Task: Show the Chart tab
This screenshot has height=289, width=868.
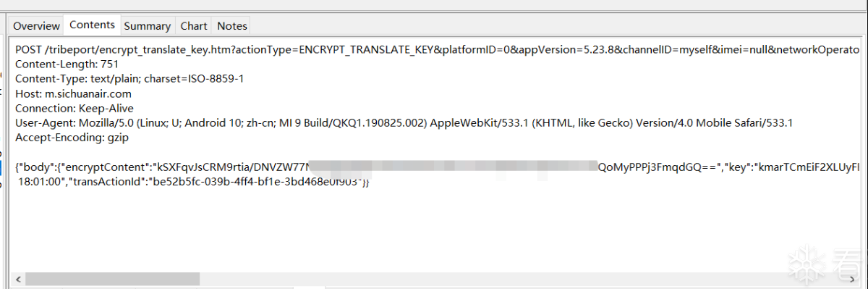Action: tap(194, 26)
